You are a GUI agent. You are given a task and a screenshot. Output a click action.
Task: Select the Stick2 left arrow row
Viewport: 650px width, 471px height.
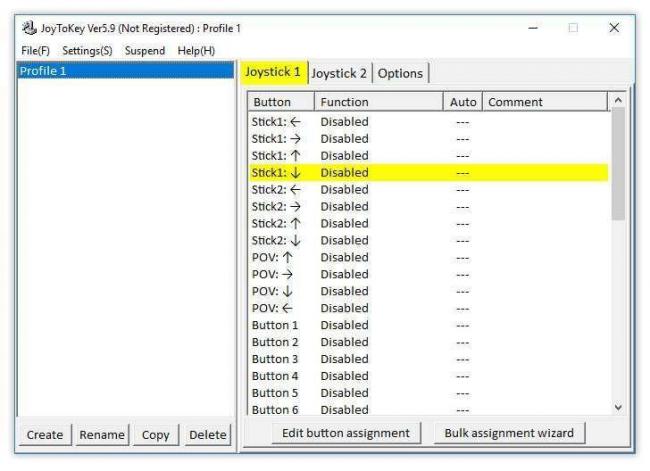[x=429, y=190]
